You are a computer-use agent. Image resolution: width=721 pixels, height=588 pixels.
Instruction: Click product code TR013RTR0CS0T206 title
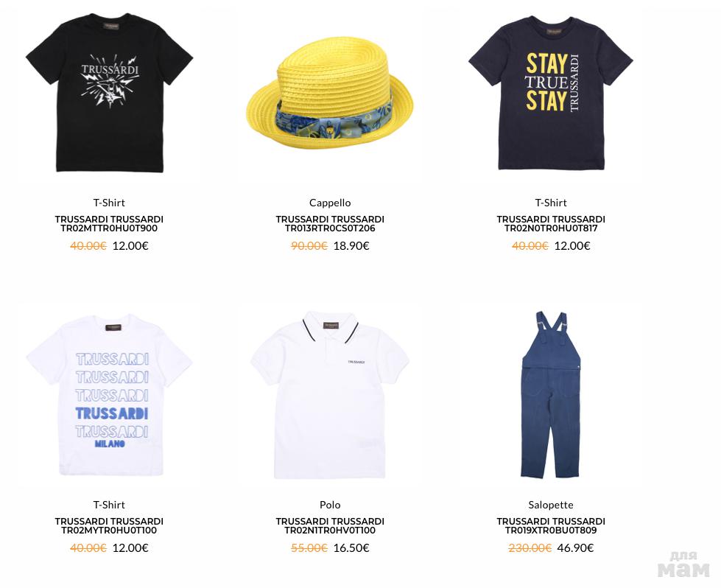pos(330,223)
